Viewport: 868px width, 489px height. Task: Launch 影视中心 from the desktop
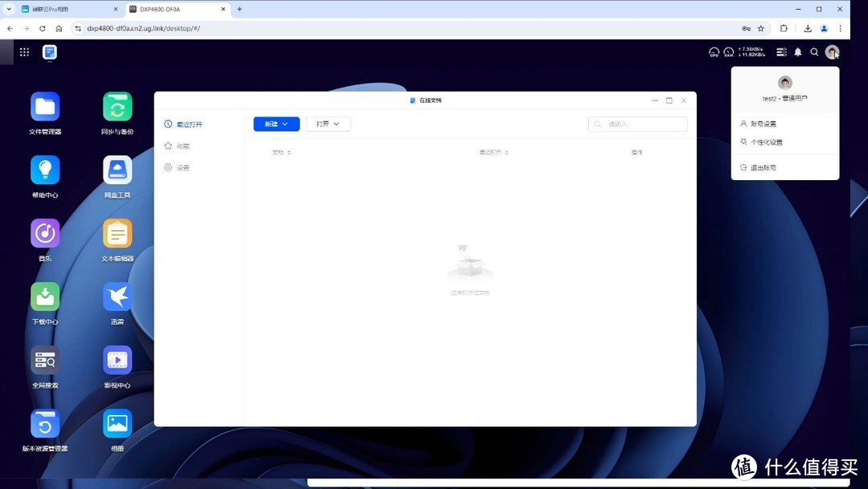pos(117,360)
